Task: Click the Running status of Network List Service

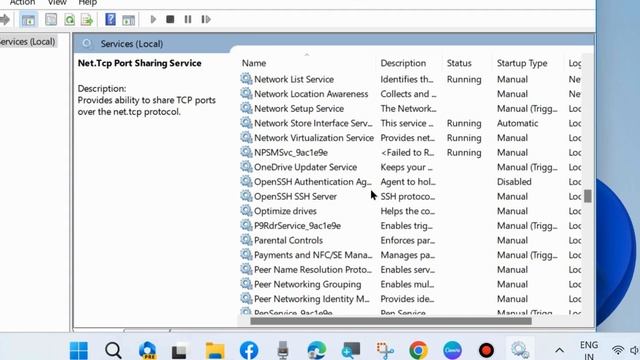Action: pyautogui.click(x=464, y=80)
